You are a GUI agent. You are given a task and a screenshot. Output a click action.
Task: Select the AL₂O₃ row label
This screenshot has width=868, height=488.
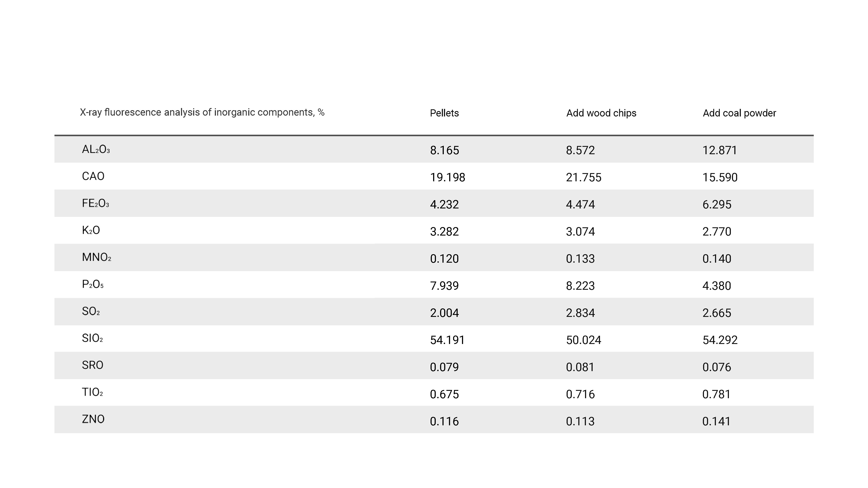tap(96, 149)
